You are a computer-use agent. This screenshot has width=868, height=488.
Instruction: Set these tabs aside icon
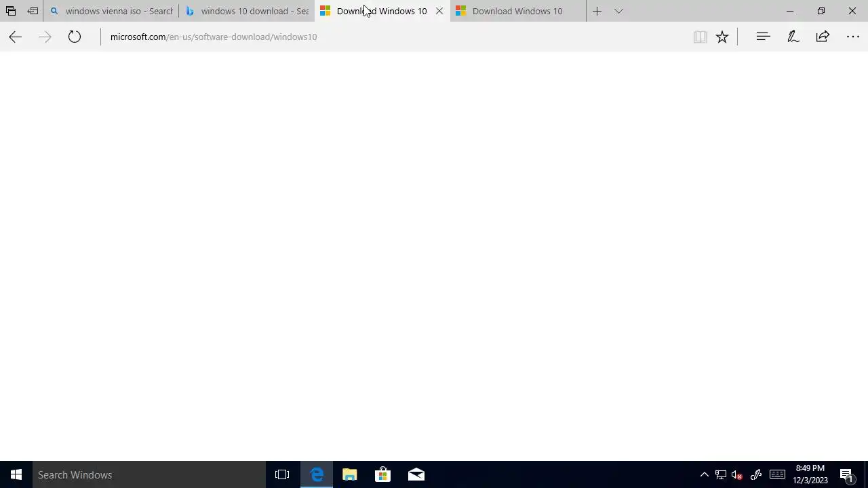coord(33,11)
